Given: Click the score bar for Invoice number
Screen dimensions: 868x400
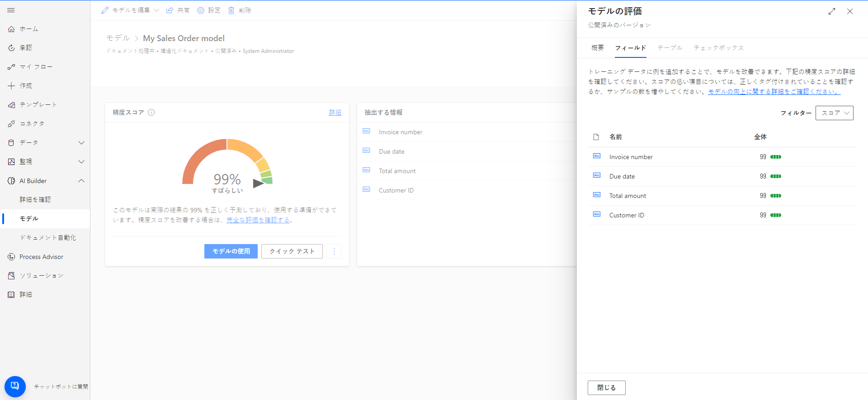Looking at the screenshot, I should coord(776,157).
